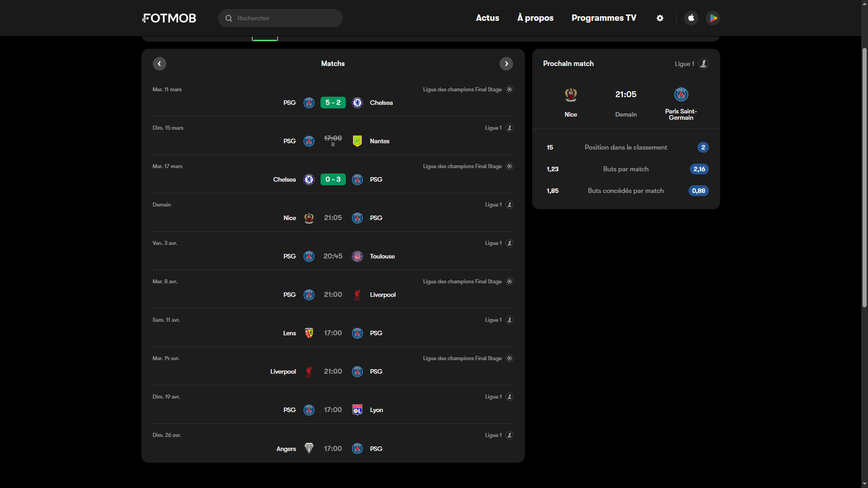Open PSG 5 - 2 Chelsea match score

click(x=333, y=103)
